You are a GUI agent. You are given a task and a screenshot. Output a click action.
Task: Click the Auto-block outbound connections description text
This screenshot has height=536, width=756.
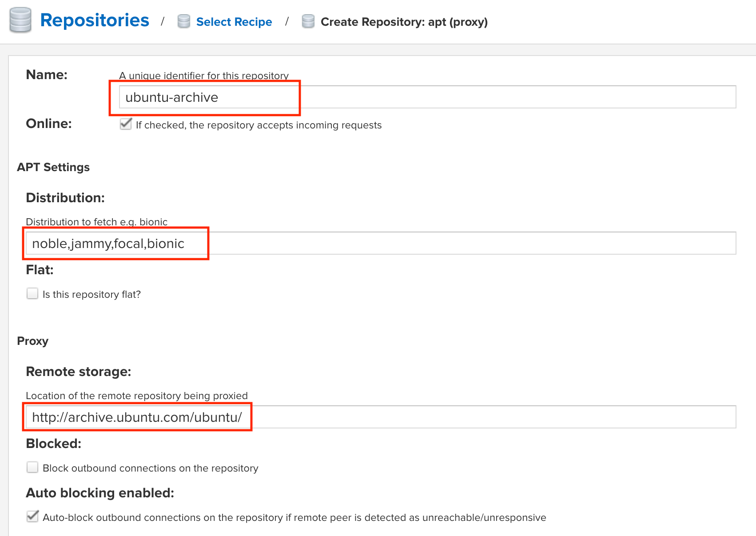294,518
